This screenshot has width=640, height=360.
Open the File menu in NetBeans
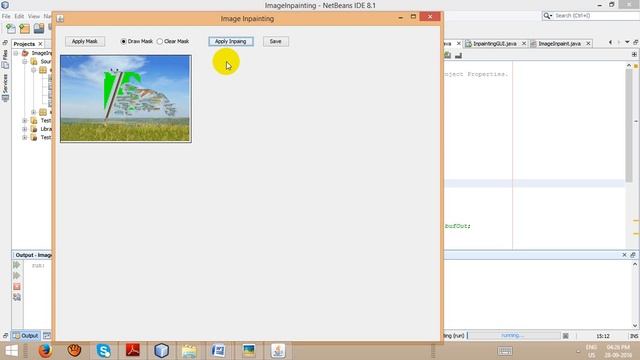pyautogui.click(x=6, y=16)
